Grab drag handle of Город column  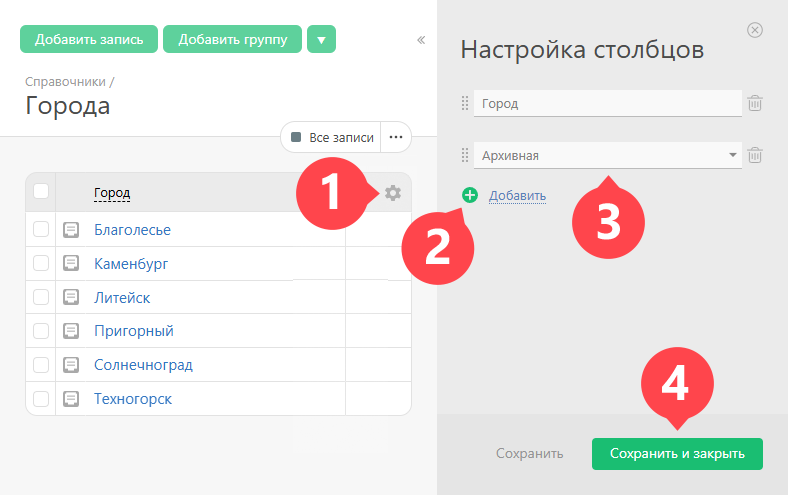(465, 103)
